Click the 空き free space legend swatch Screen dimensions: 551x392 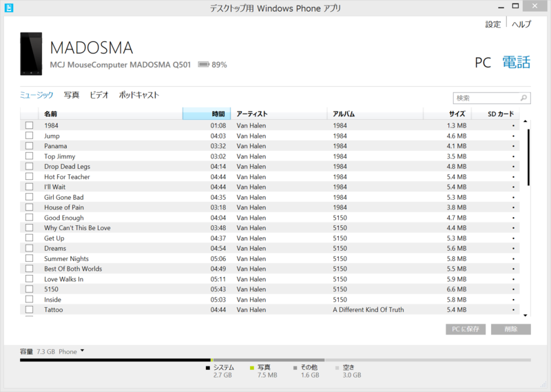pyautogui.click(x=337, y=368)
